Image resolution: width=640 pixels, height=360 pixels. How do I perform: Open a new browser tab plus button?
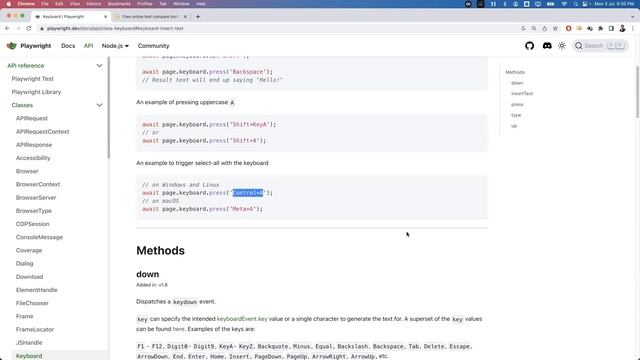(198, 17)
